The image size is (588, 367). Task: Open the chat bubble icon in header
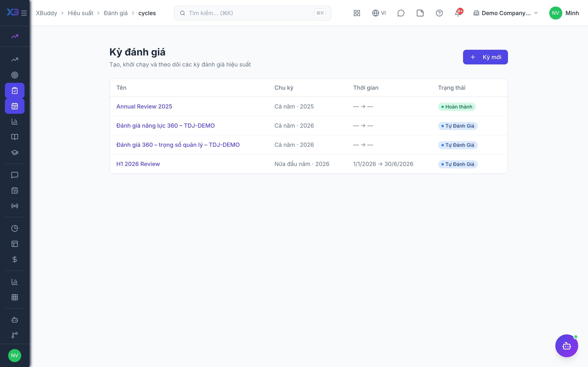(x=401, y=13)
